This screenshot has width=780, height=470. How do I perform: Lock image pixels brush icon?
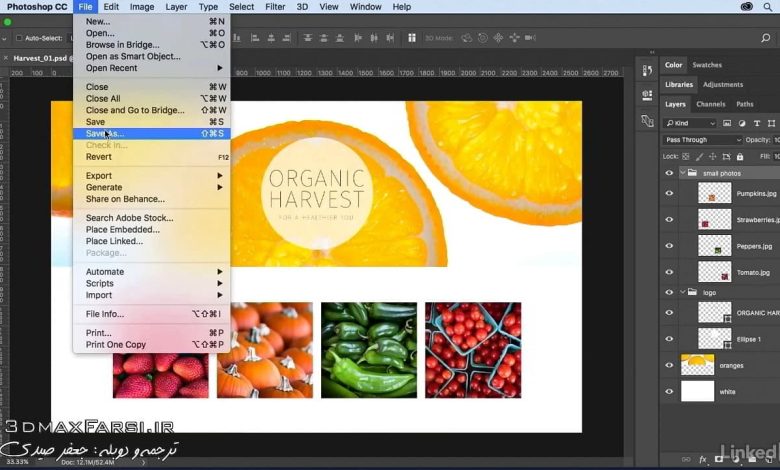(x=699, y=157)
